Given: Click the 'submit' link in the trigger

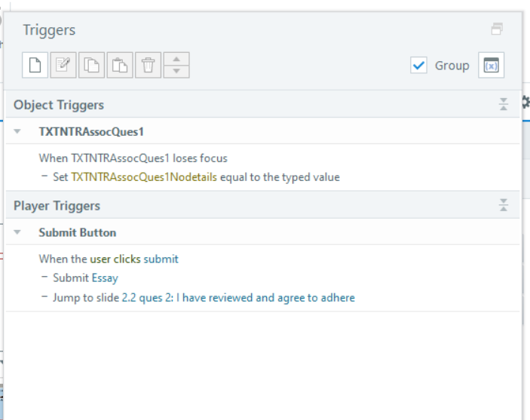Looking at the screenshot, I should point(161,259).
